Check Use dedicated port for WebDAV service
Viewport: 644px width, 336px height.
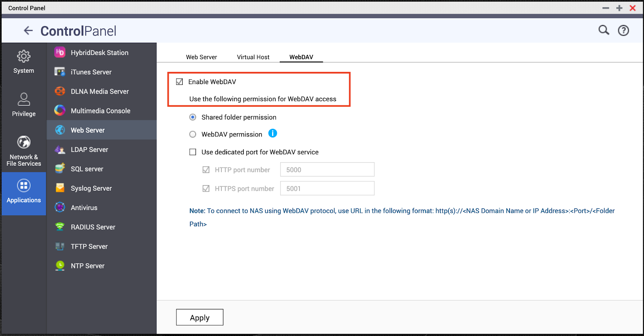point(193,152)
